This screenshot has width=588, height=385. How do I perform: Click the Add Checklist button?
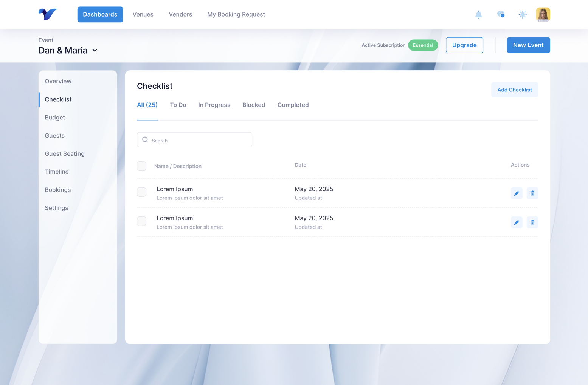[515, 90]
